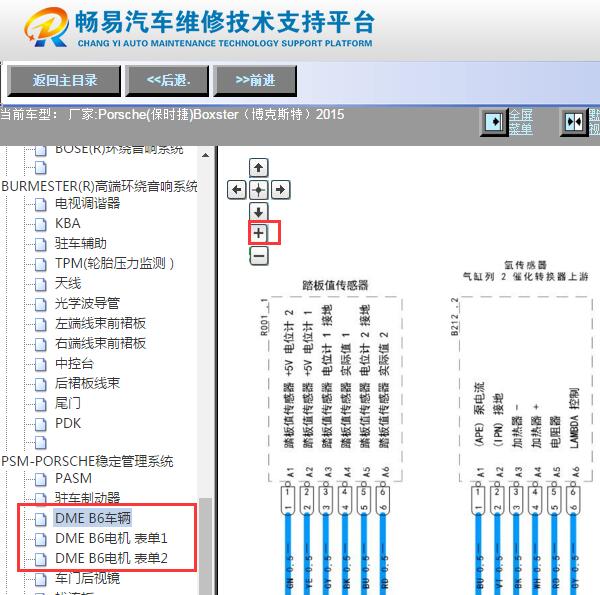This screenshot has width=600, height=595.
Task: Click the split-view icon at top right
Action: point(574,122)
